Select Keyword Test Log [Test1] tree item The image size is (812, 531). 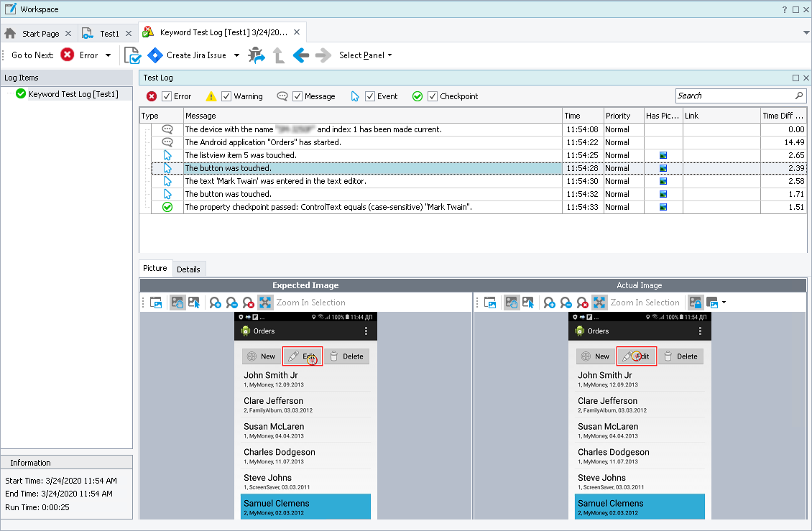tap(73, 94)
